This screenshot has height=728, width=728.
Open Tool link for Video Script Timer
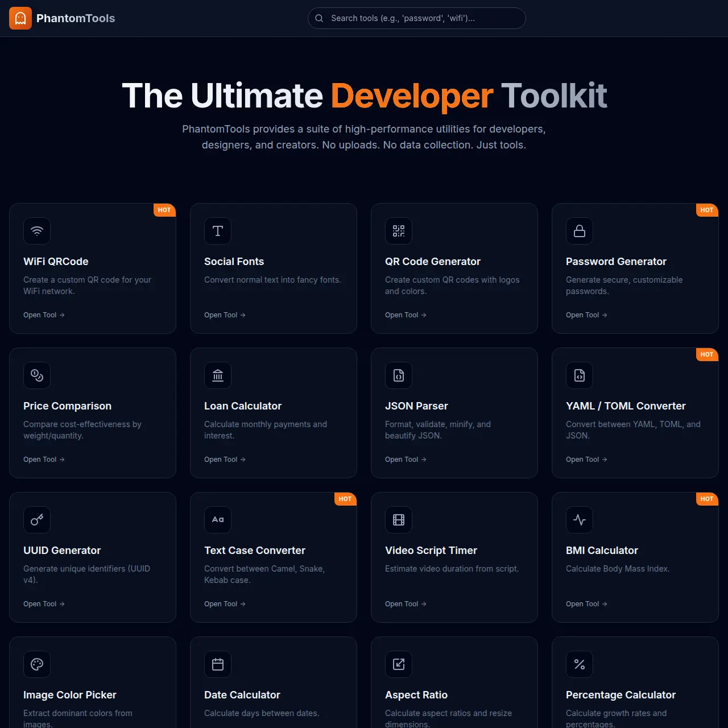406,604
